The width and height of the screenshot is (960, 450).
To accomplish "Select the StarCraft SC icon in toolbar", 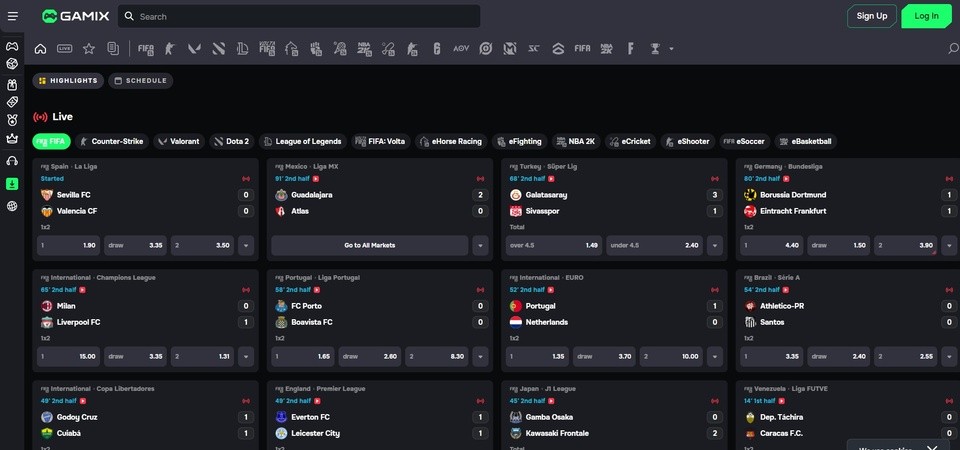I will (534, 49).
